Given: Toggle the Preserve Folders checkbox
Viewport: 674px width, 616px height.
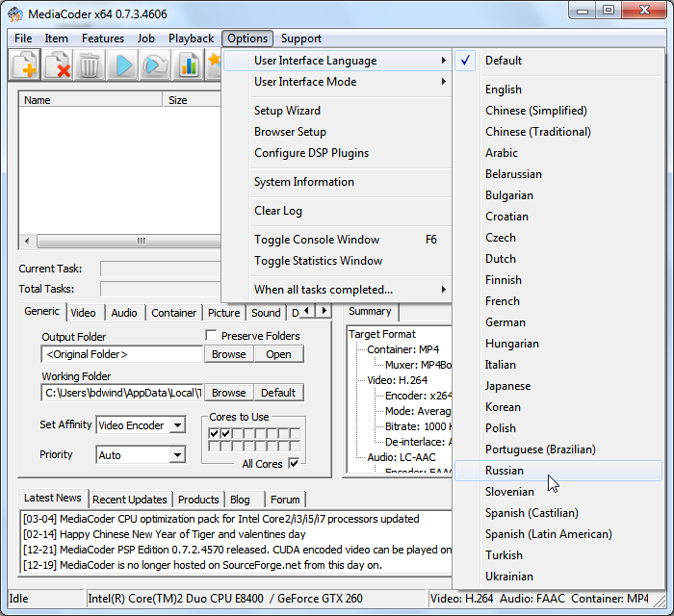Looking at the screenshot, I should (211, 335).
